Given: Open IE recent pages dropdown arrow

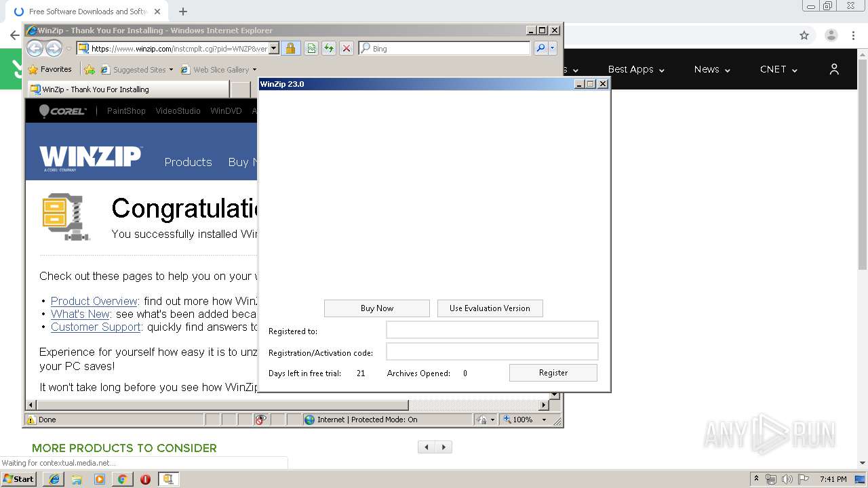Looking at the screenshot, I should coord(68,49).
